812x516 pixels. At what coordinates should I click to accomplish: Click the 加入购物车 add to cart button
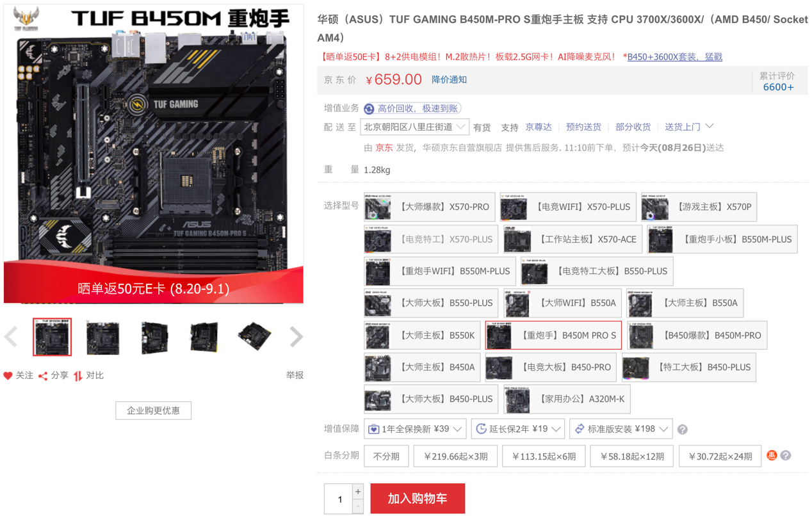point(418,499)
